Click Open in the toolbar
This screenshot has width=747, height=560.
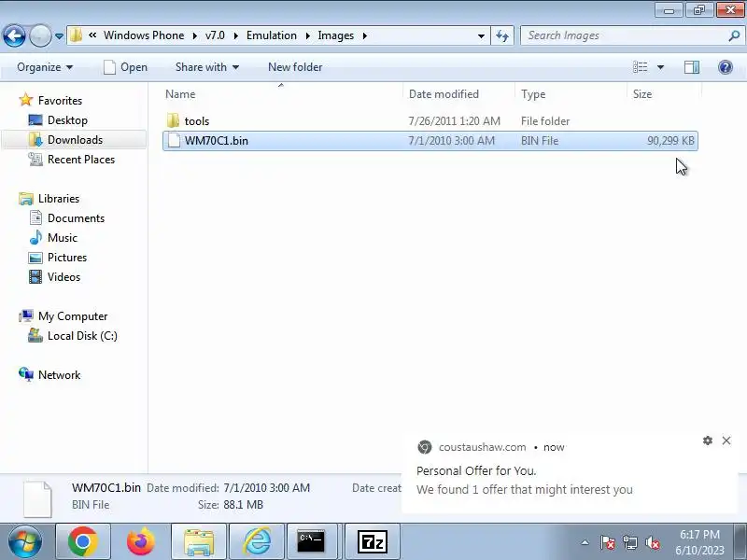[x=126, y=67]
